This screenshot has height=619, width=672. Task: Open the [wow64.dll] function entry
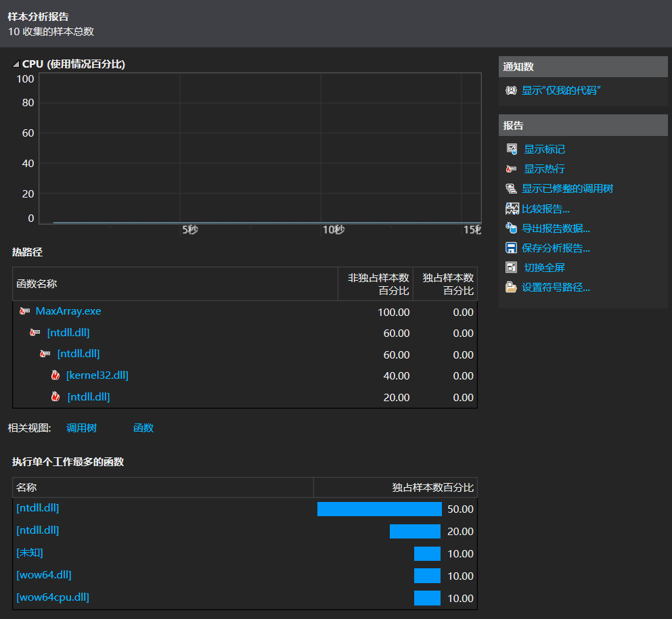(44, 575)
